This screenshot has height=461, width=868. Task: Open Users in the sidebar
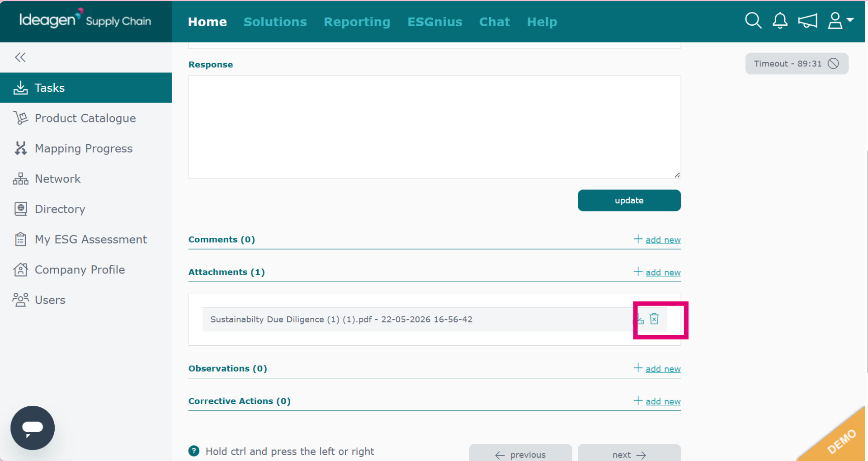[86, 300]
